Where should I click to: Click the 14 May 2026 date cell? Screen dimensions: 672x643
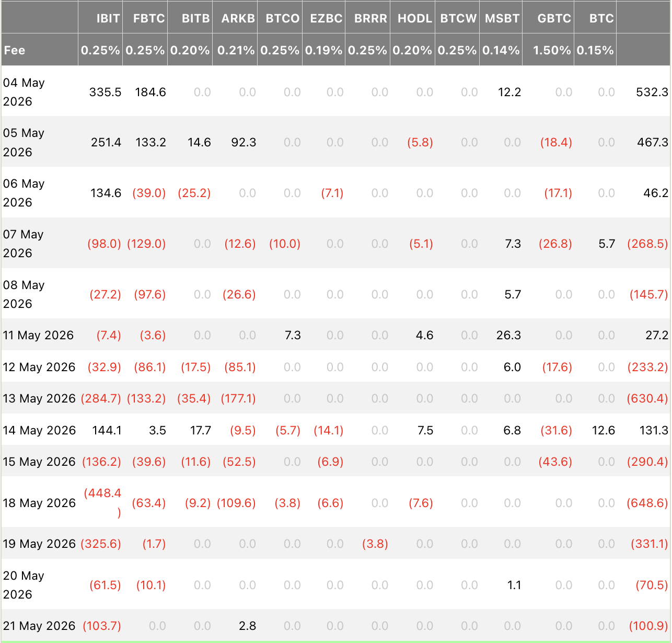(40, 430)
